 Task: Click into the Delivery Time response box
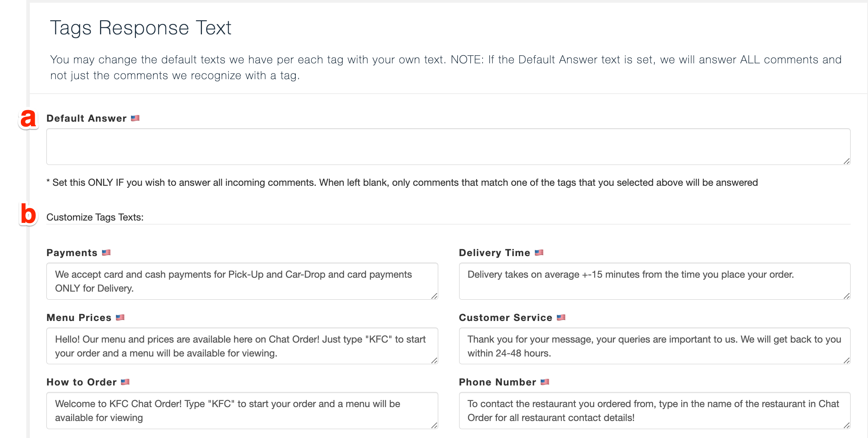pyautogui.click(x=654, y=281)
